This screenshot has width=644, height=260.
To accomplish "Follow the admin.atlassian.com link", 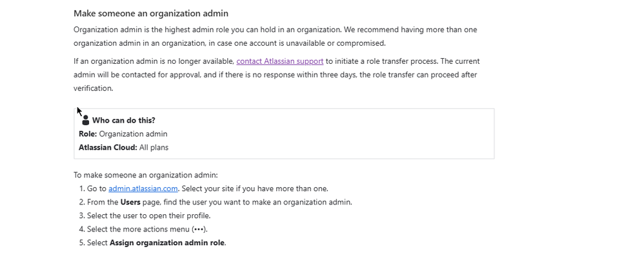I will coord(143,188).
